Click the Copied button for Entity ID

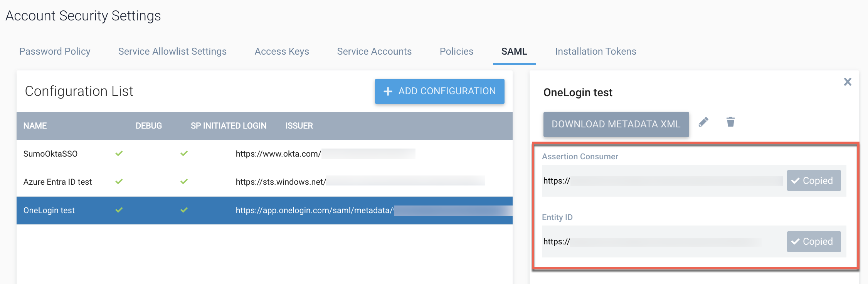813,242
